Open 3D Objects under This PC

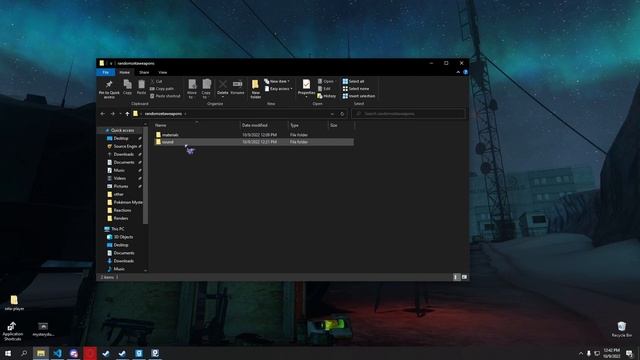coord(123,237)
